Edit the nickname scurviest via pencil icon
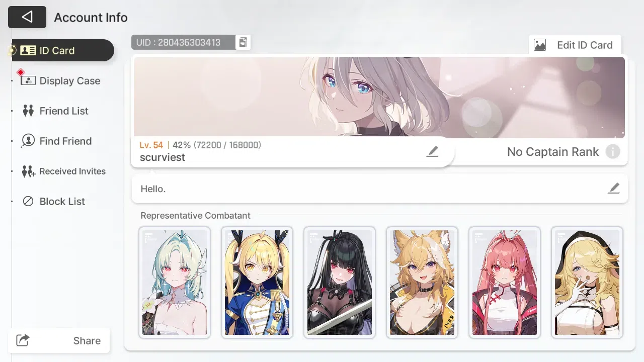The width and height of the screenshot is (644, 362). click(x=432, y=151)
